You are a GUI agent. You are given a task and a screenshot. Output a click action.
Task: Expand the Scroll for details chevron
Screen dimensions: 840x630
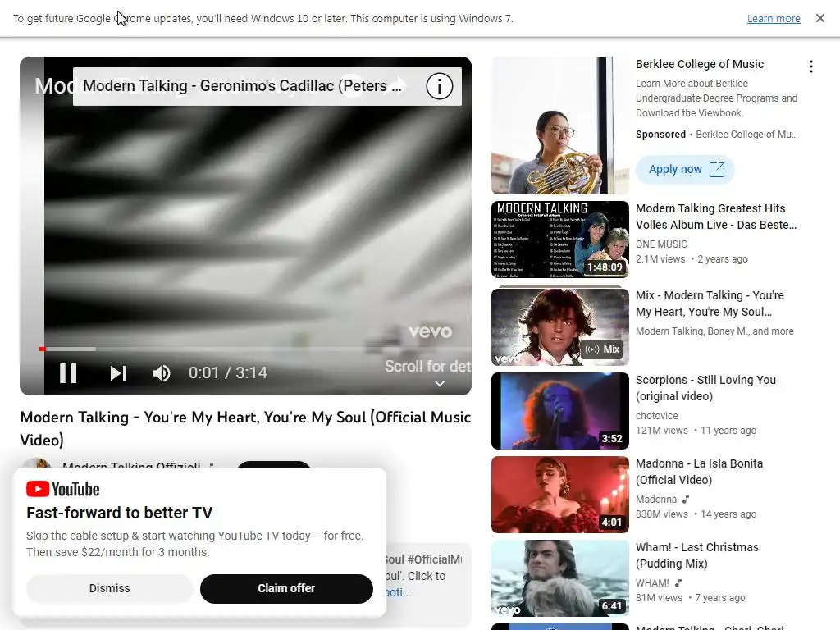coord(440,384)
